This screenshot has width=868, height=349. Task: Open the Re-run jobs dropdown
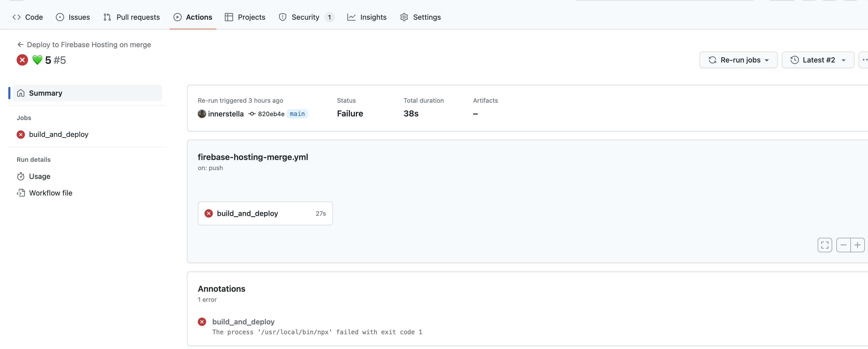pos(738,60)
